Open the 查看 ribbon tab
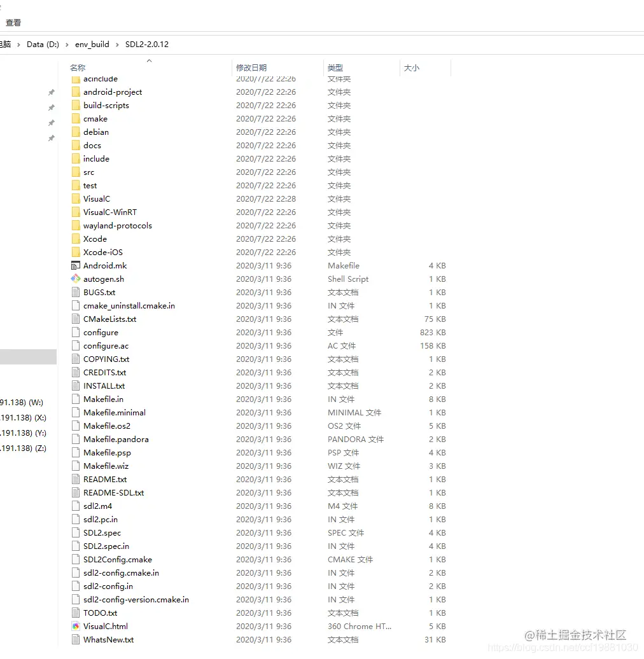 (x=13, y=23)
